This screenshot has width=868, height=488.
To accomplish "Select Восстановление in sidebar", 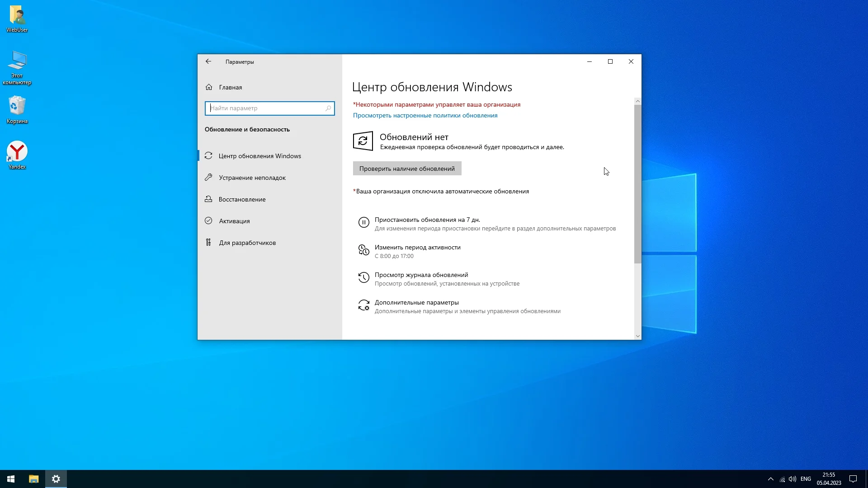I will pyautogui.click(x=242, y=199).
